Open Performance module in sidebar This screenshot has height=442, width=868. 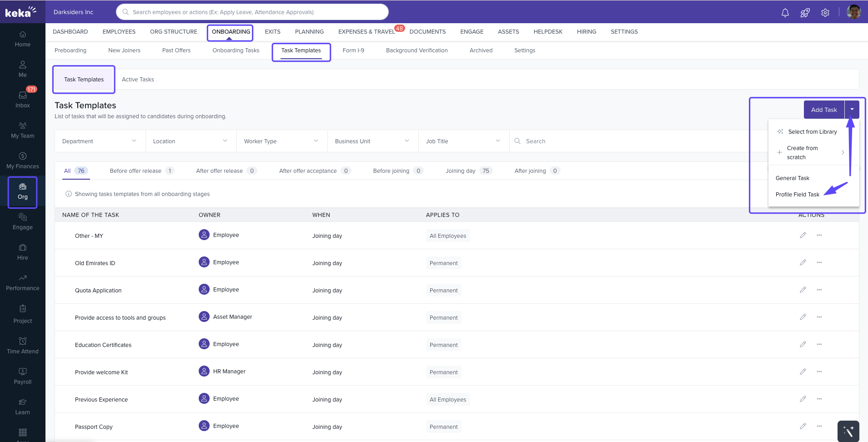(23, 282)
